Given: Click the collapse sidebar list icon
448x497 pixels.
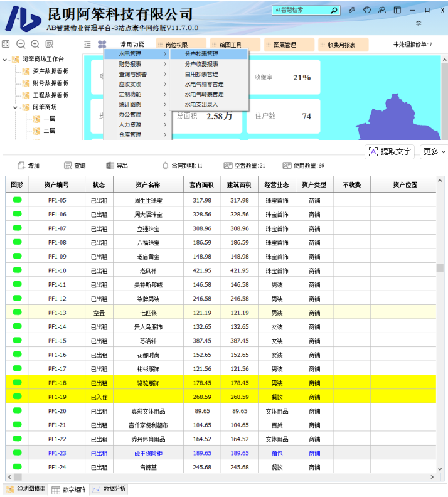Looking at the screenshot, I should tap(87, 45).
